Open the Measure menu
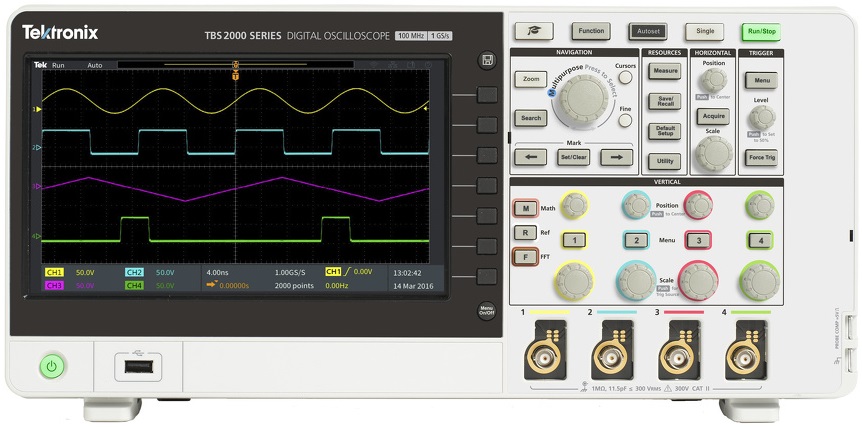Image resolution: width=862 pixels, height=427 pixels. pos(665,71)
